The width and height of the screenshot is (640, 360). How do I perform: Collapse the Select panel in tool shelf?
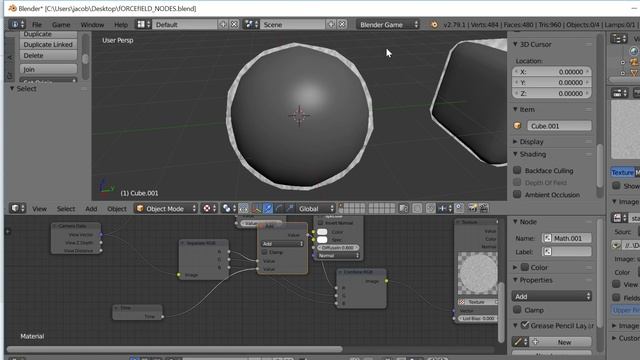click(12, 89)
